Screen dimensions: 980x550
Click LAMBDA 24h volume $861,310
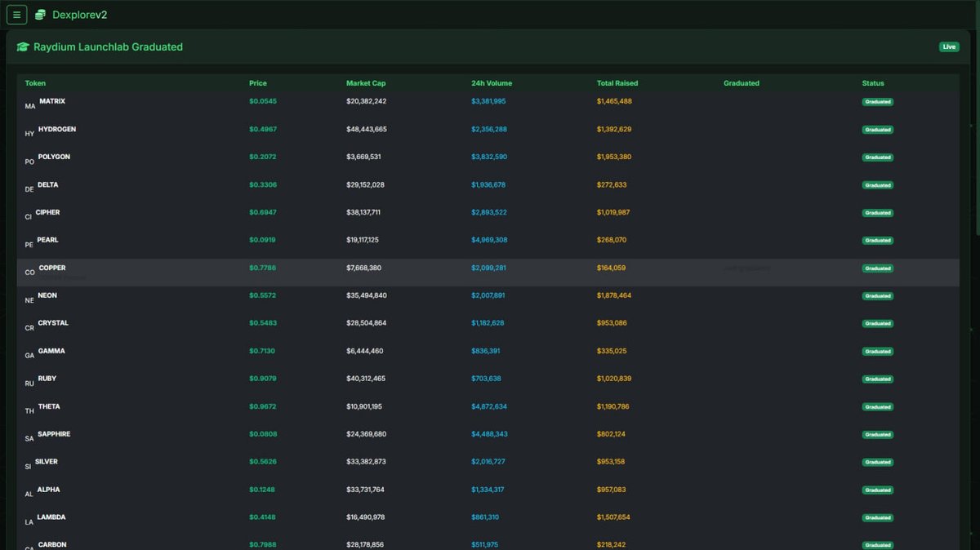click(485, 517)
